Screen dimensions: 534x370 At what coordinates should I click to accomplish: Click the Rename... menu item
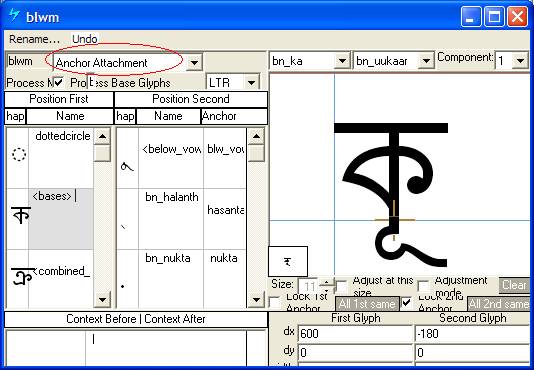[x=34, y=39]
